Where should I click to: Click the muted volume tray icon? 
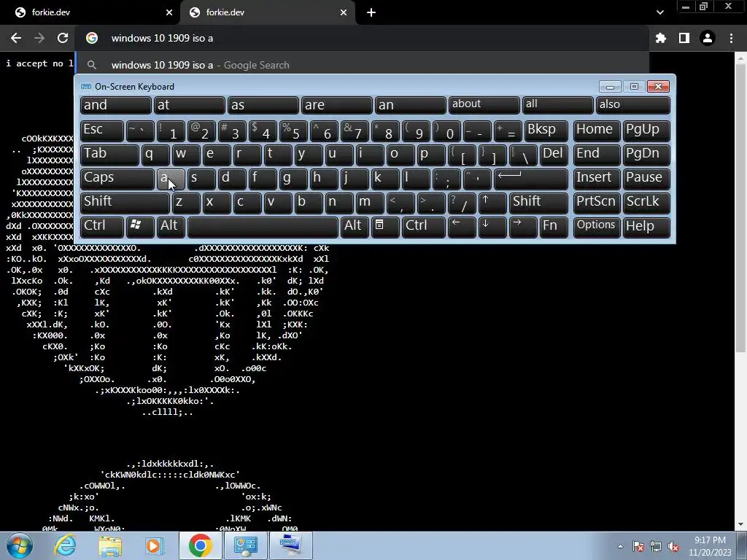(673, 546)
